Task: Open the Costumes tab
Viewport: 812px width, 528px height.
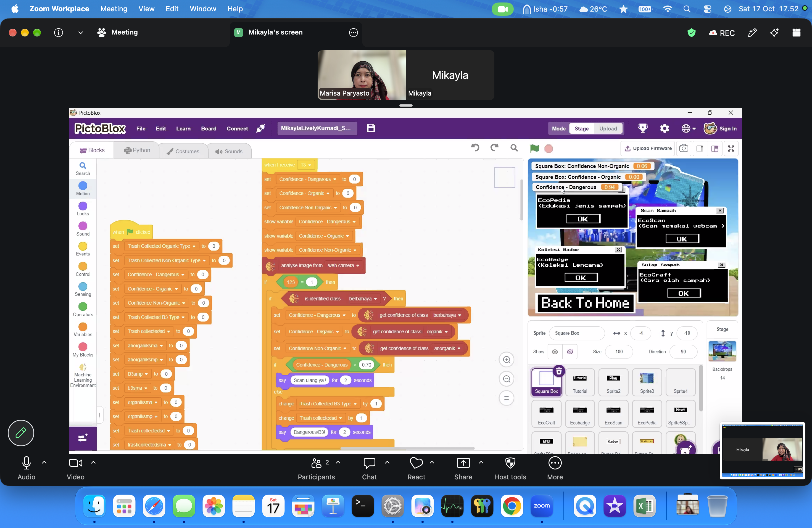Action: click(183, 151)
